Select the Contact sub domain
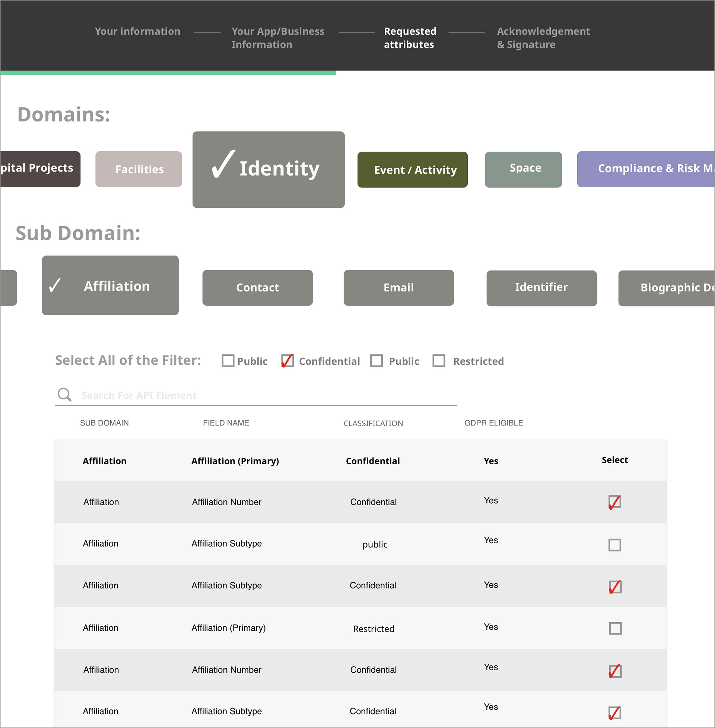 coord(257,287)
